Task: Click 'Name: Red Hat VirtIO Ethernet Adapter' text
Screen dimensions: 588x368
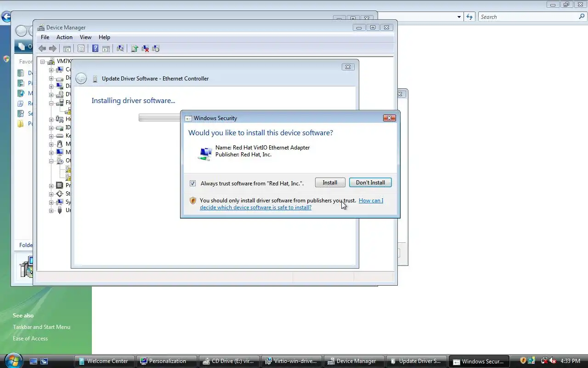Action: tap(262, 148)
